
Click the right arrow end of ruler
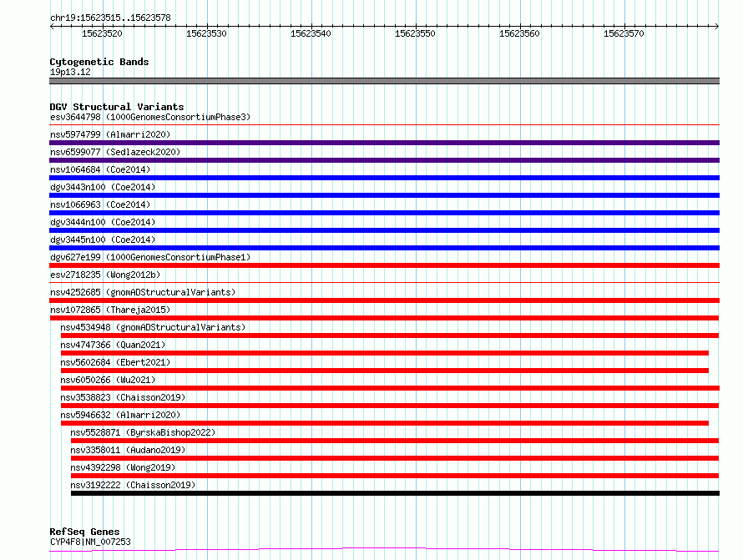point(717,26)
